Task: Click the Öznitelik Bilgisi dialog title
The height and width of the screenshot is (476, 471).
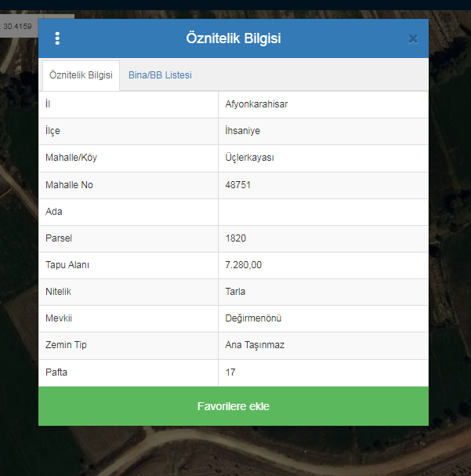Action: tap(234, 38)
